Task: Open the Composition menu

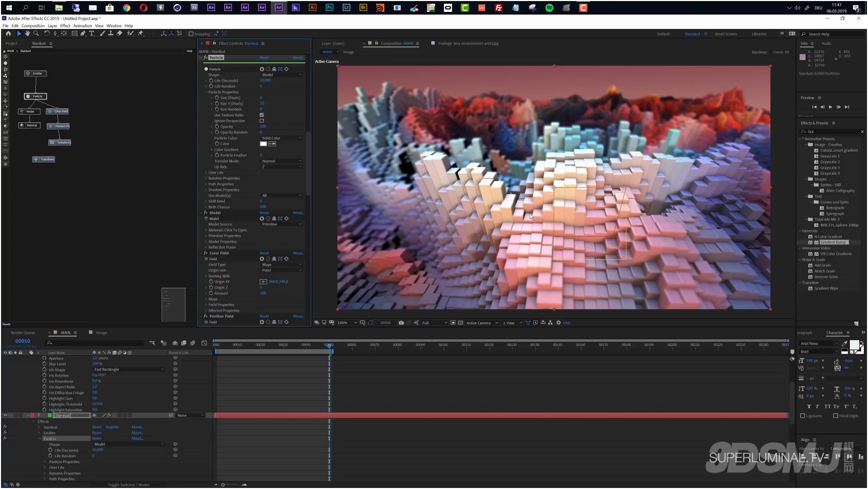Action: [x=33, y=26]
